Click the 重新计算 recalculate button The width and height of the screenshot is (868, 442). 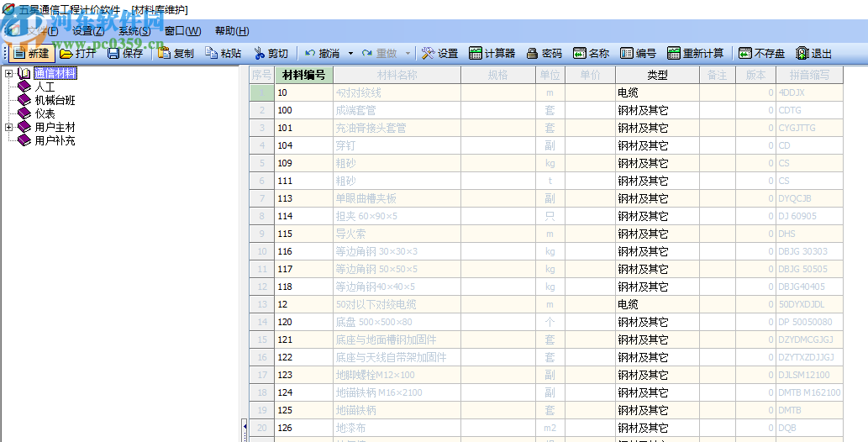coord(695,53)
